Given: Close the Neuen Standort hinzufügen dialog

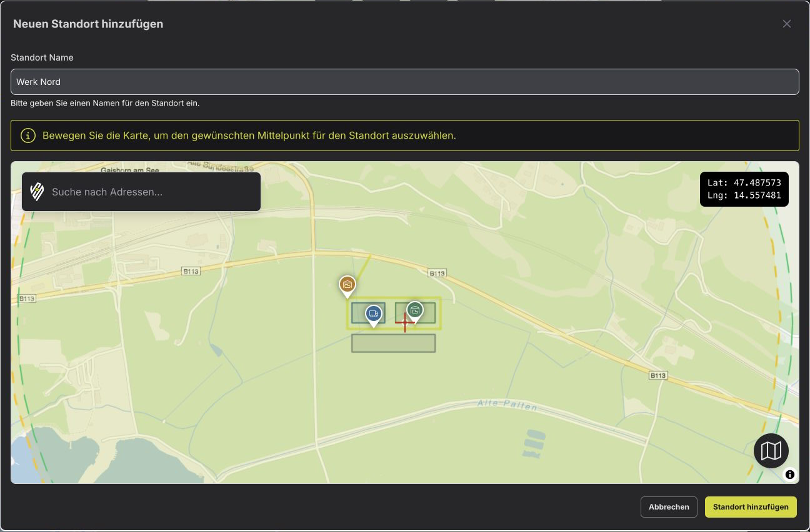Looking at the screenshot, I should 787,24.
